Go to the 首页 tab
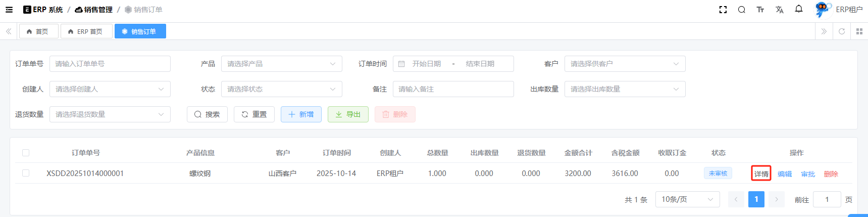868x217 pixels. [x=38, y=31]
